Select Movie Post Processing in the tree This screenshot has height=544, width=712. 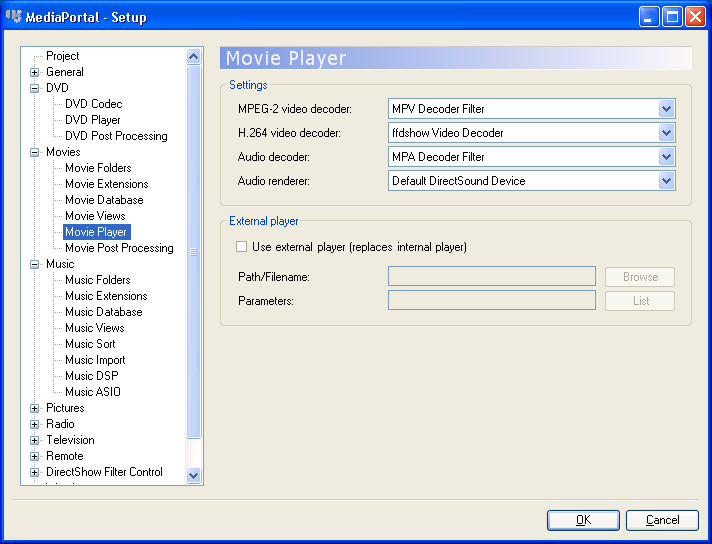[x=119, y=248]
